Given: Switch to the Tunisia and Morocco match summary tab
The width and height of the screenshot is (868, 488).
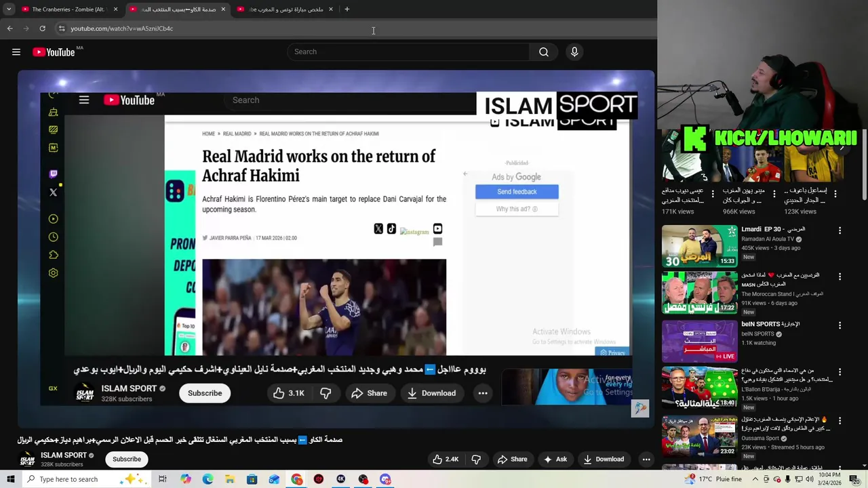Looking at the screenshot, I should click(x=285, y=9).
